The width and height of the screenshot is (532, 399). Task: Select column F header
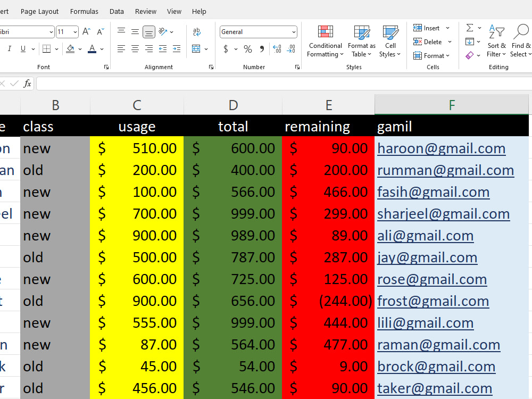pos(452,105)
